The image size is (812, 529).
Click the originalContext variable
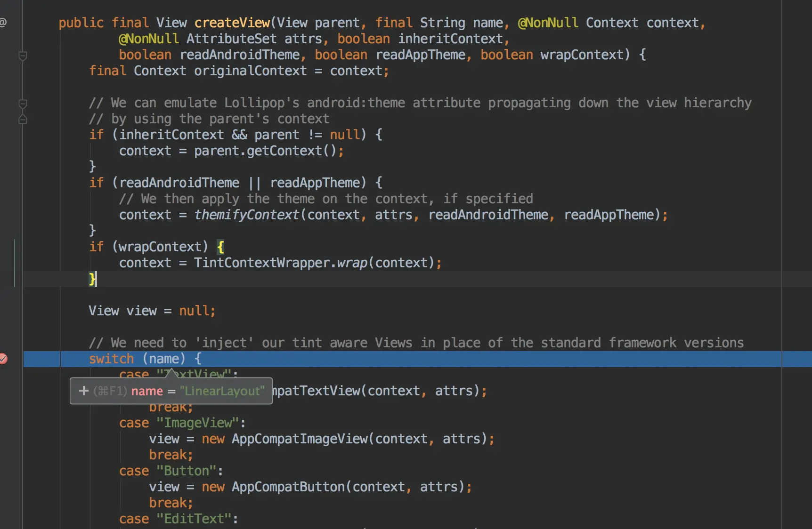[x=250, y=71]
